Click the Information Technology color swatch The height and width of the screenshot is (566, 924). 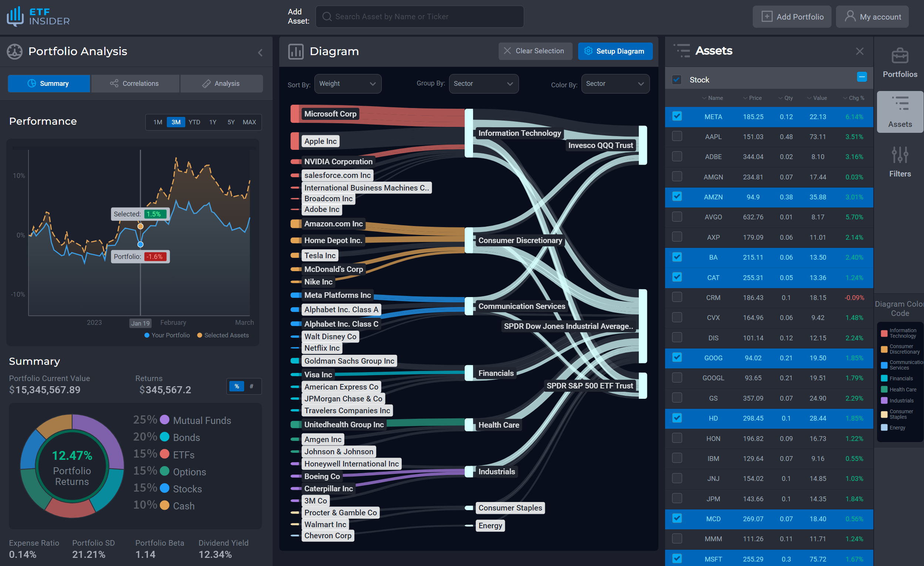[x=884, y=333]
